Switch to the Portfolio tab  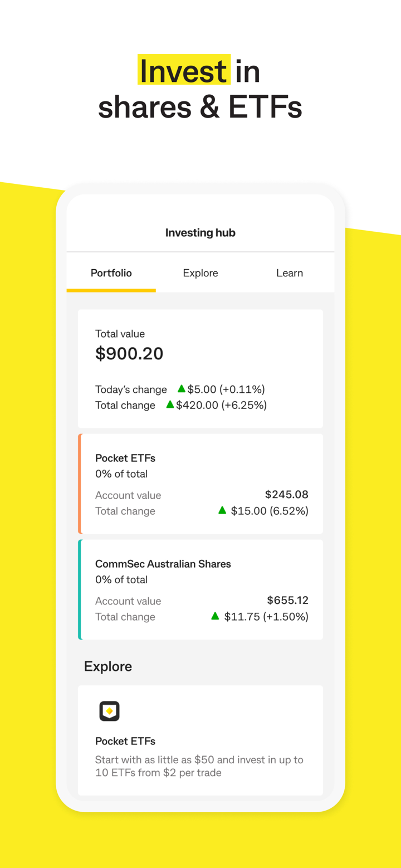pyautogui.click(x=111, y=273)
